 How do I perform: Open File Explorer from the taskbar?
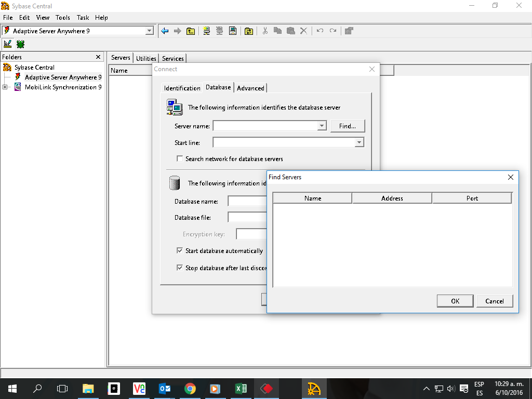(88, 389)
